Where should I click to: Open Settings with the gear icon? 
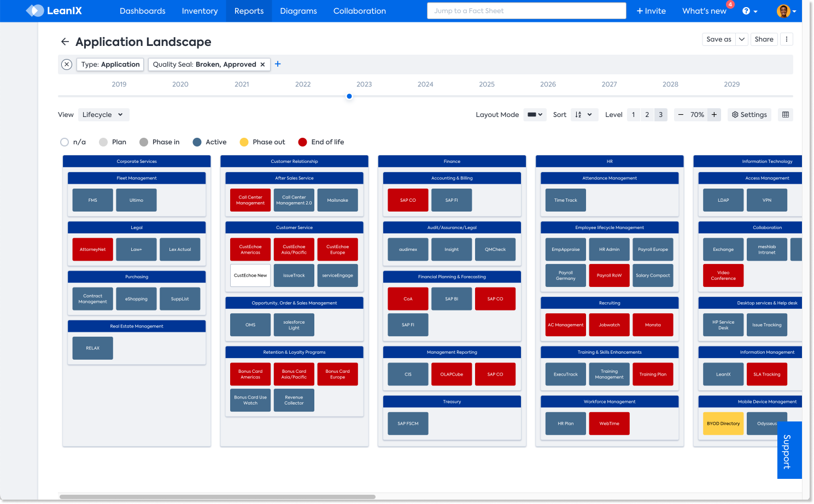[749, 115]
